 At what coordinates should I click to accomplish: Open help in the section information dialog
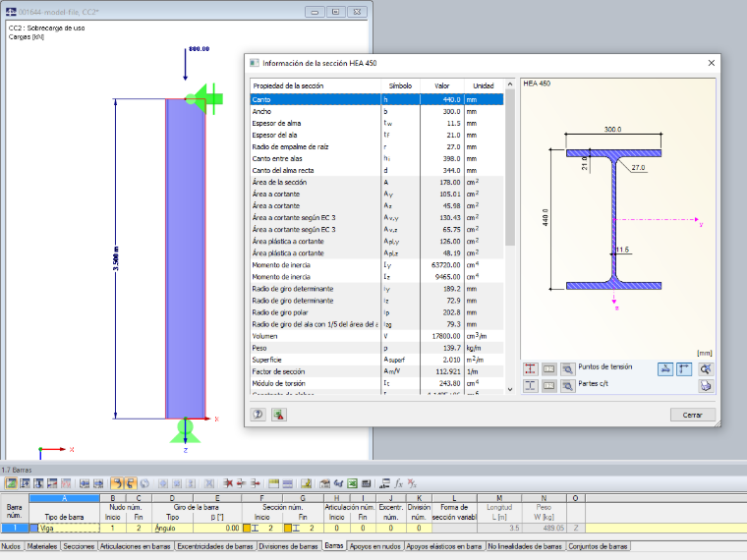(258, 415)
